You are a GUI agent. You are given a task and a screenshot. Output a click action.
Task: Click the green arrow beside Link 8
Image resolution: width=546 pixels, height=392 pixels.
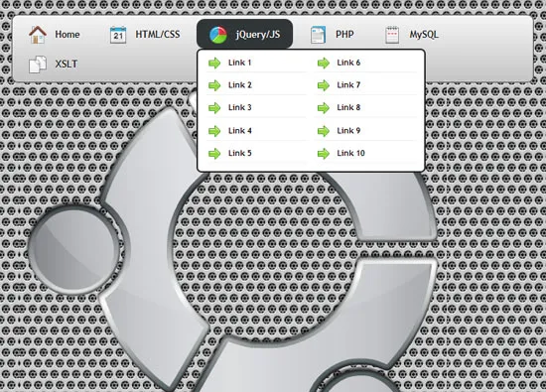click(324, 108)
